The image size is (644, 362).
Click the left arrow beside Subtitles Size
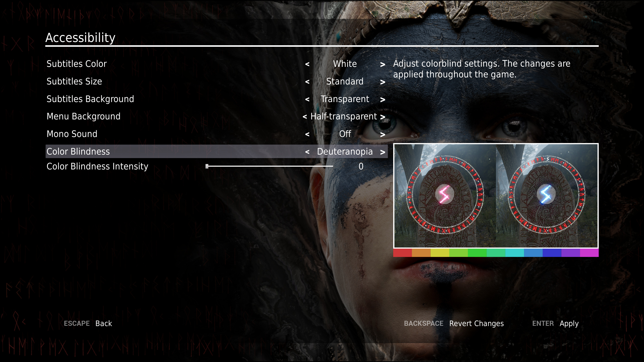307,81
